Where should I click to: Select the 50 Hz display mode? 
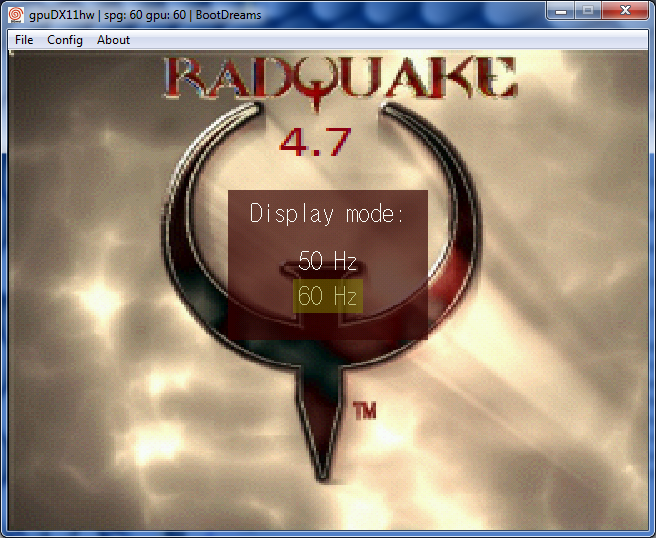(x=328, y=261)
